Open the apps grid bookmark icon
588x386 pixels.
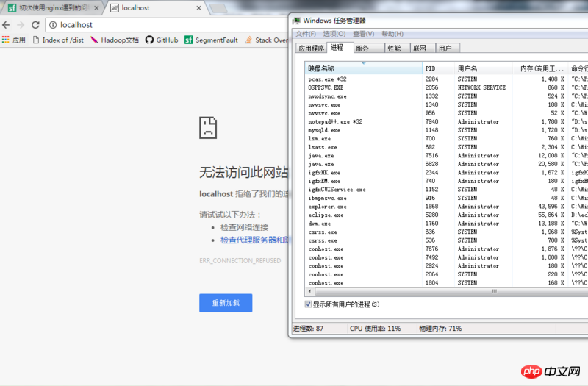click(x=5, y=40)
